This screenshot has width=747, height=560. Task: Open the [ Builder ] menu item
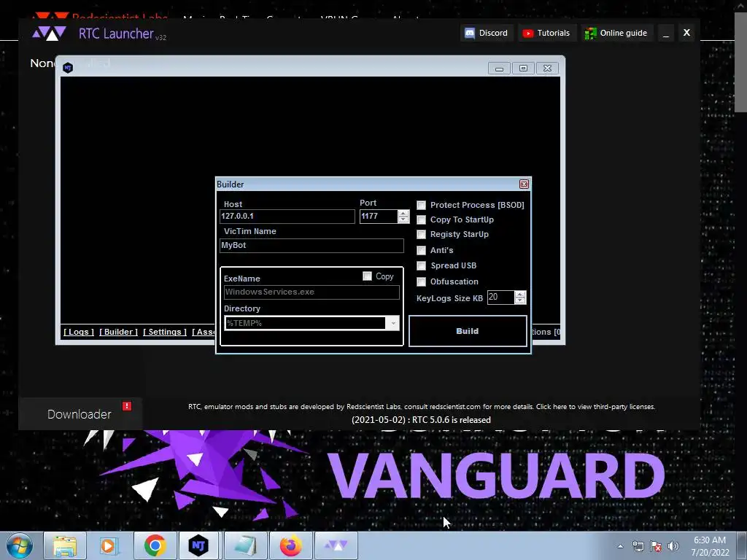118,332
